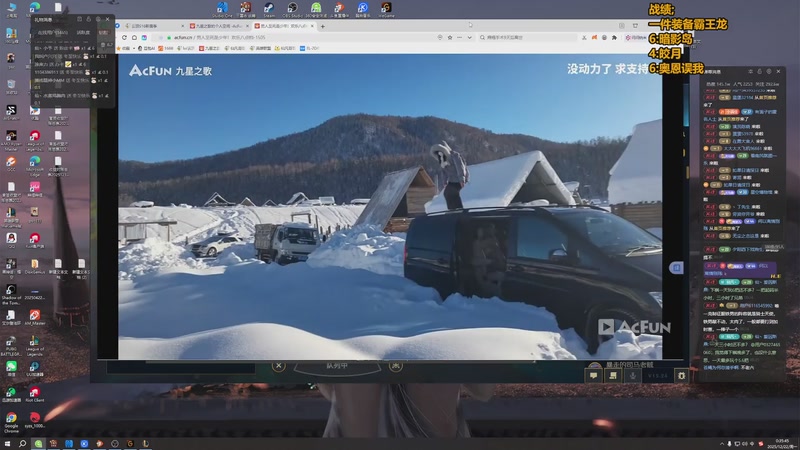
Task: Open the browser extensions puzzle icon
Action: click(614, 38)
